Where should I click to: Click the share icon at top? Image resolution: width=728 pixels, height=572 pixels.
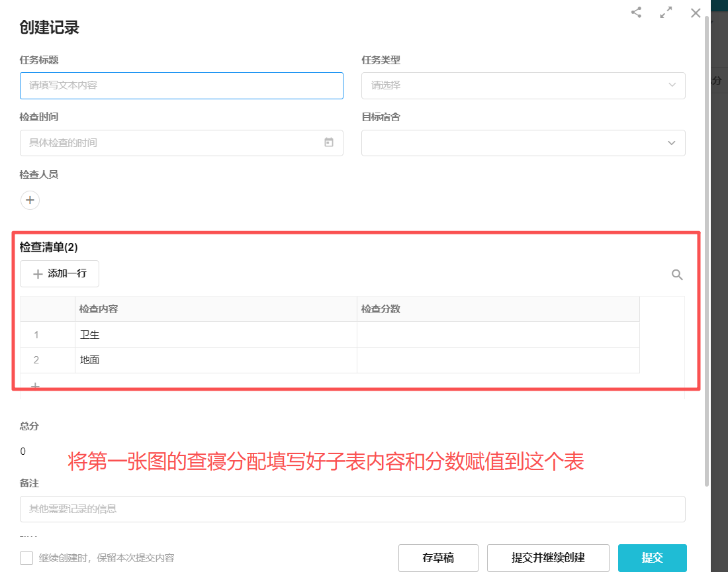636,13
